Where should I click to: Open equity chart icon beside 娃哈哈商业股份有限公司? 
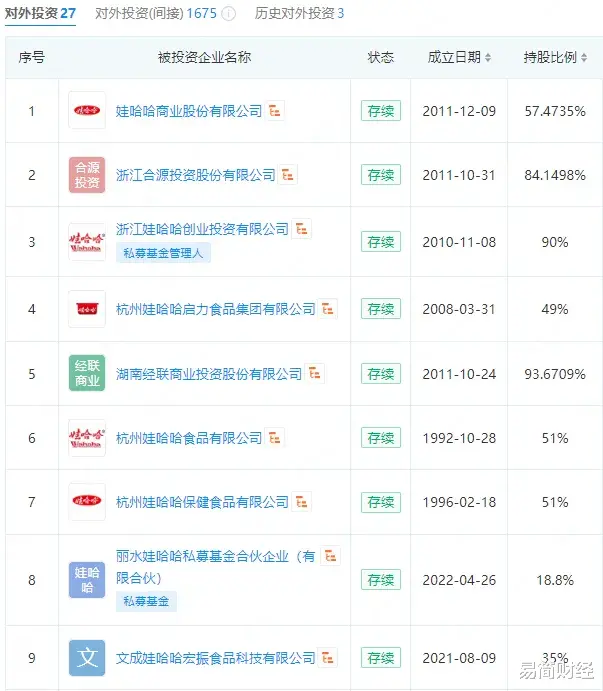[275, 111]
